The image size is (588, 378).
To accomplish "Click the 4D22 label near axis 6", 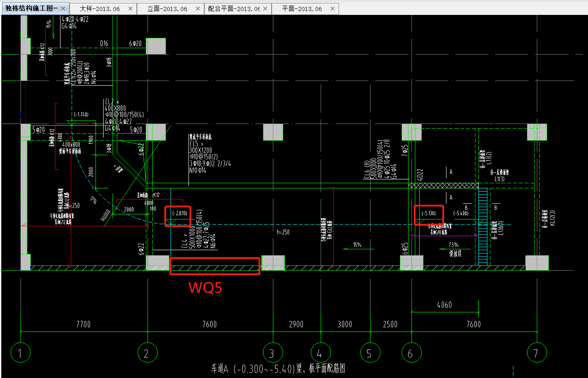I will point(420,175).
